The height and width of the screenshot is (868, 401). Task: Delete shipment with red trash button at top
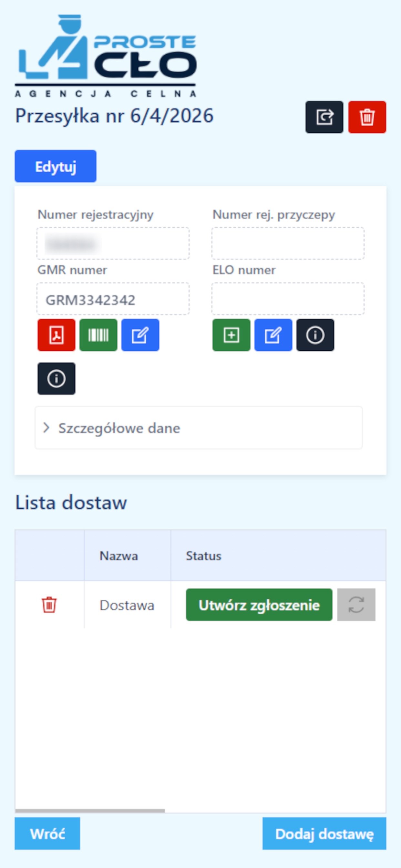point(367,117)
